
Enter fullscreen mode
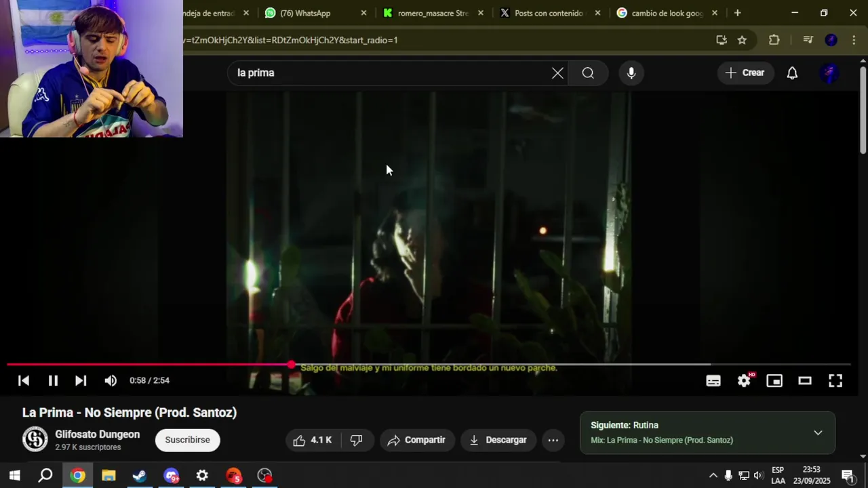point(835,381)
